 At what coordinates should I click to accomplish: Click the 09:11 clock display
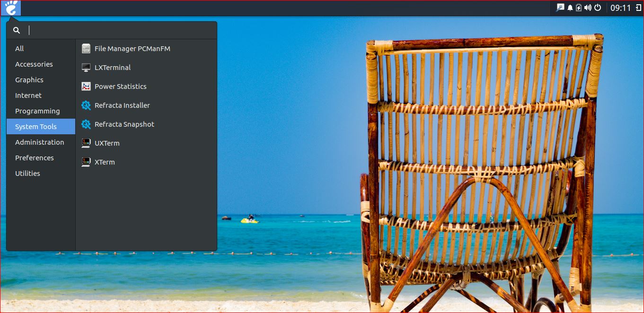point(620,8)
